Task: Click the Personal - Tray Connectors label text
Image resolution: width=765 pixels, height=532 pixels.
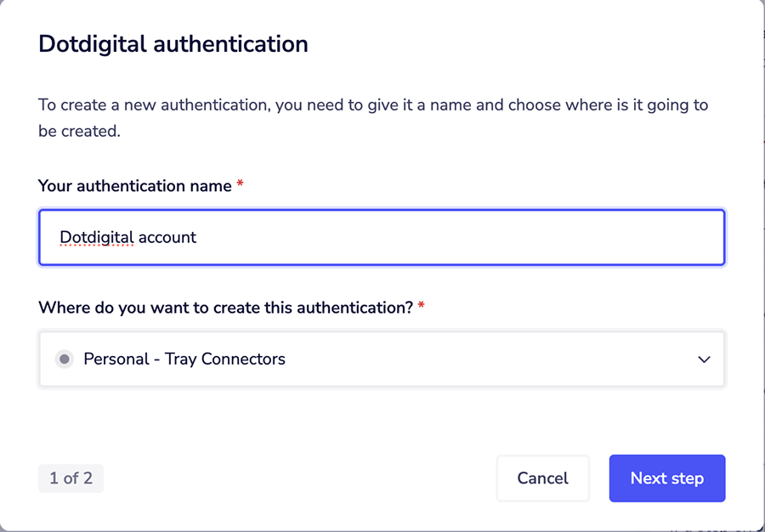Action: tap(184, 359)
